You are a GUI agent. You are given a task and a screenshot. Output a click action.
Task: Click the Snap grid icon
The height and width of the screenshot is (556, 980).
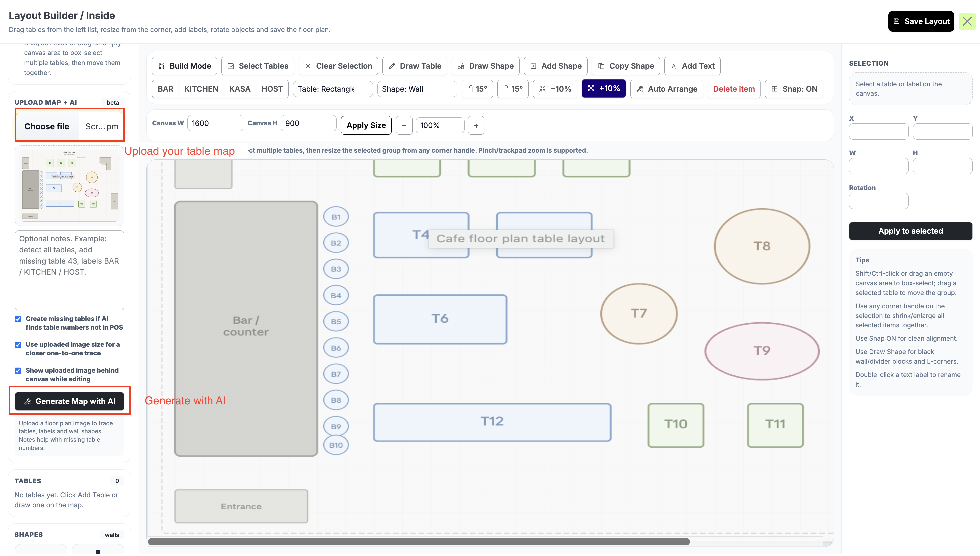775,89
